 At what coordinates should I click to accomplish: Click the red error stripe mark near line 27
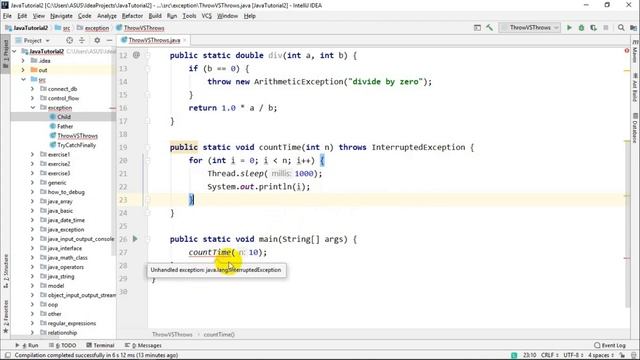(627, 258)
